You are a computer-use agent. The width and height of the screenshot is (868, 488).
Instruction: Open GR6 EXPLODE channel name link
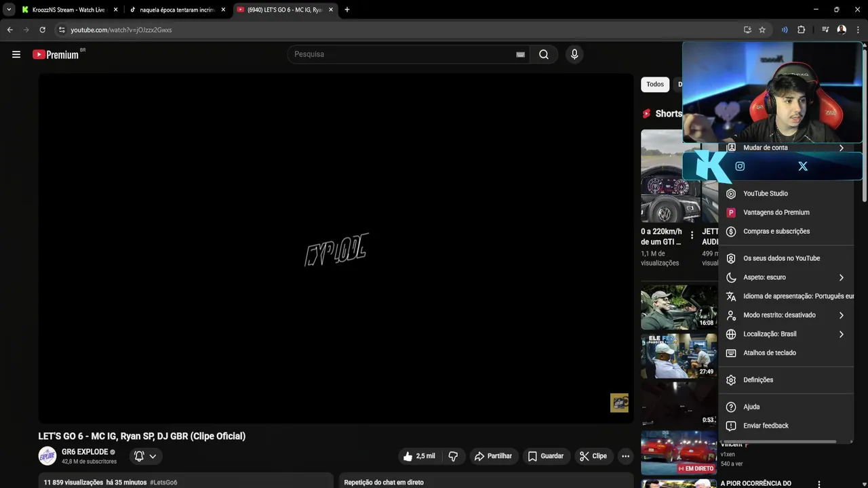[x=85, y=452]
